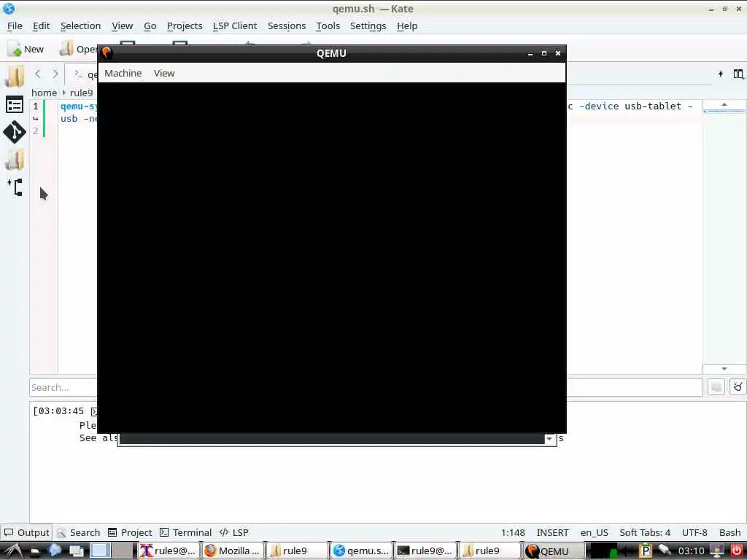This screenshot has height=560, width=747.
Task: Click the editor scrollbar down arrow
Action: [x=724, y=368]
